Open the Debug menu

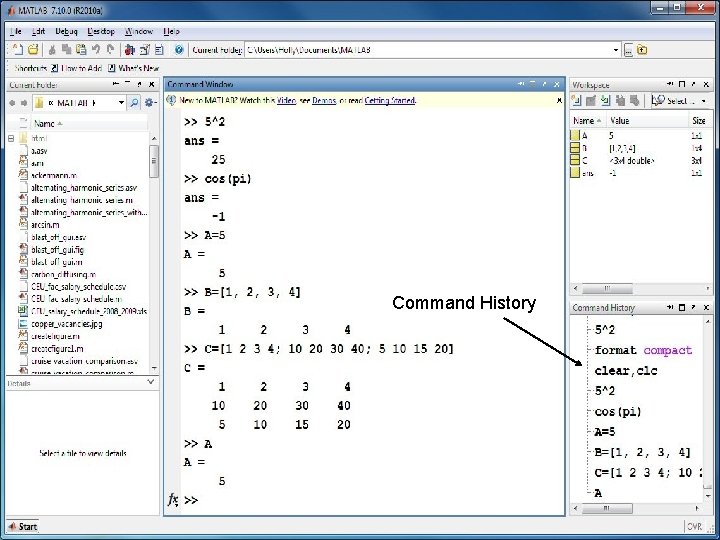tap(66, 31)
